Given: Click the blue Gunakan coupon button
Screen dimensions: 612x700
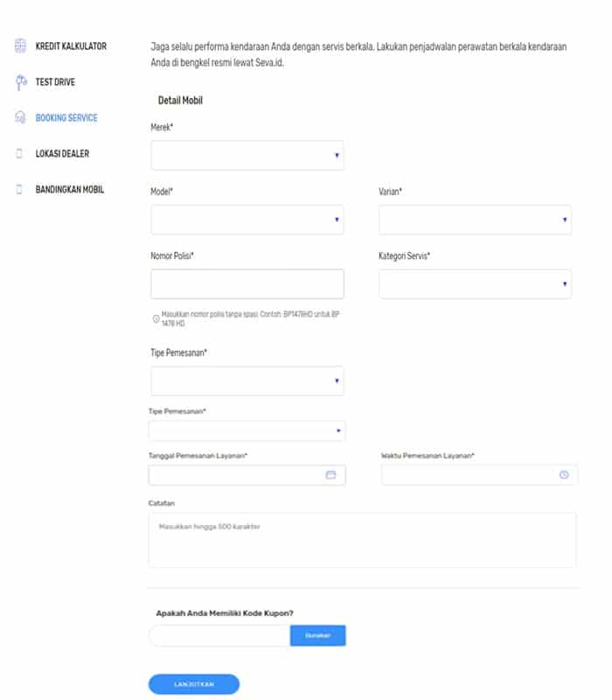Looking at the screenshot, I should click(x=317, y=635).
